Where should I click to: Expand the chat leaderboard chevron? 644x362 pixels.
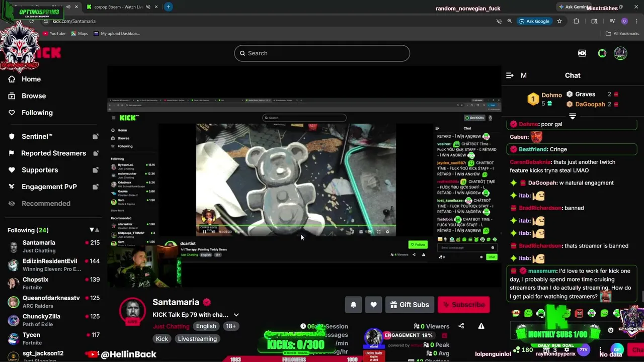pyautogui.click(x=573, y=116)
